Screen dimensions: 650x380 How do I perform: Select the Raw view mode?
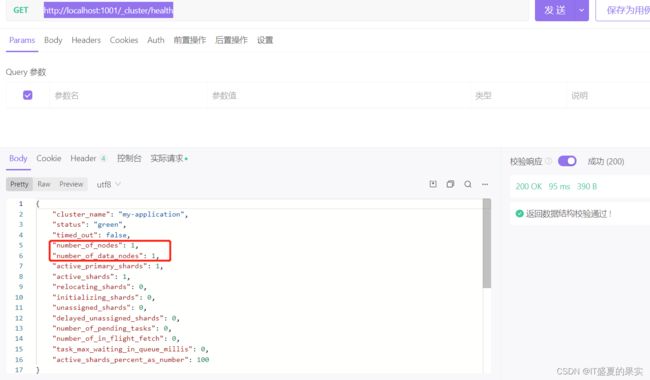[x=44, y=184]
